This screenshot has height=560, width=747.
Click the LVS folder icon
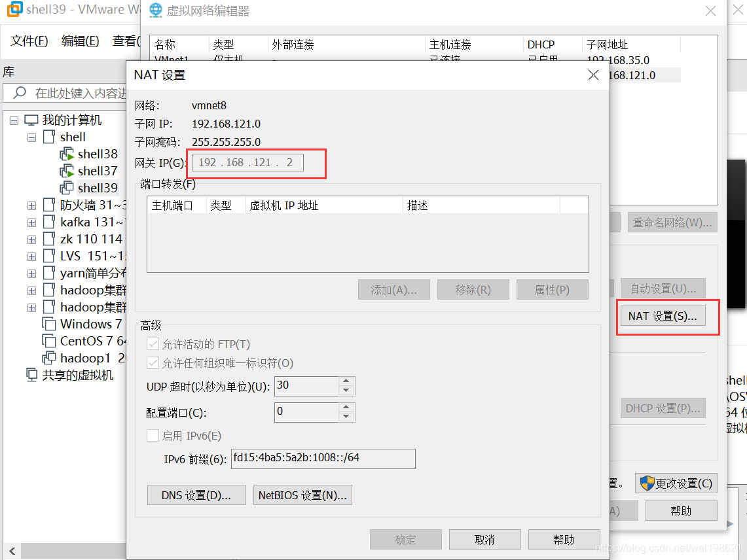point(48,256)
